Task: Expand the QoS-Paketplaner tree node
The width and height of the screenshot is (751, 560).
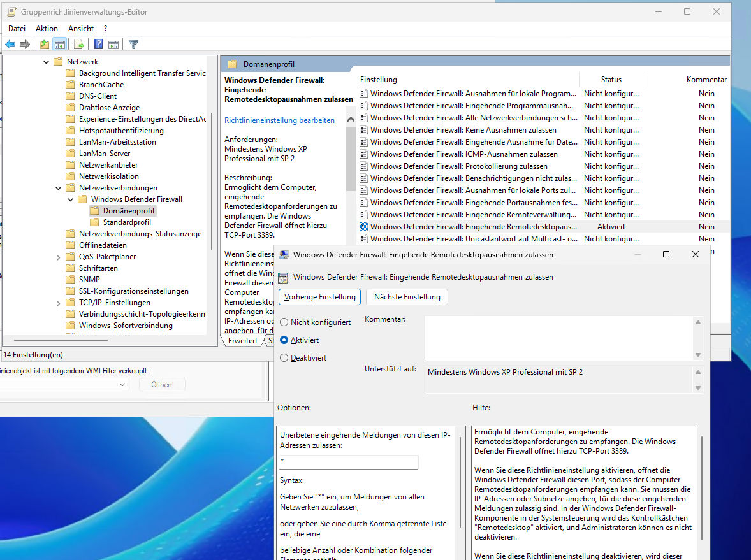Action: [58, 257]
